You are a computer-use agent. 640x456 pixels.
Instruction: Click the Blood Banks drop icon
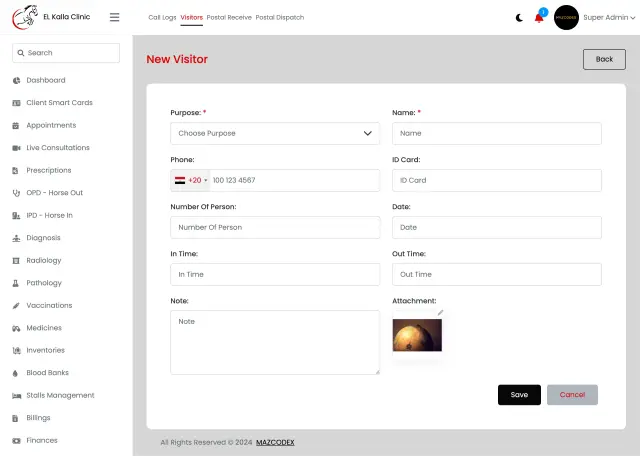point(15,373)
